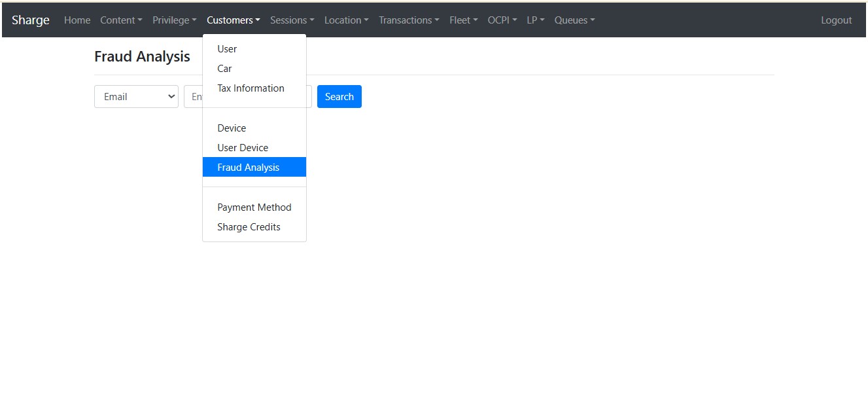Collapse the Customers dropdown menu
The height and width of the screenshot is (409, 868).
[x=233, y=20]
